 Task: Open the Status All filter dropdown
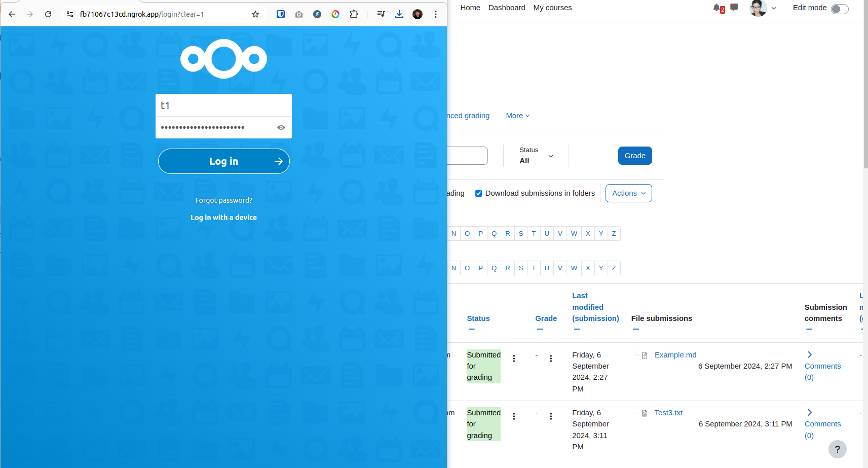tap(536, 156)
